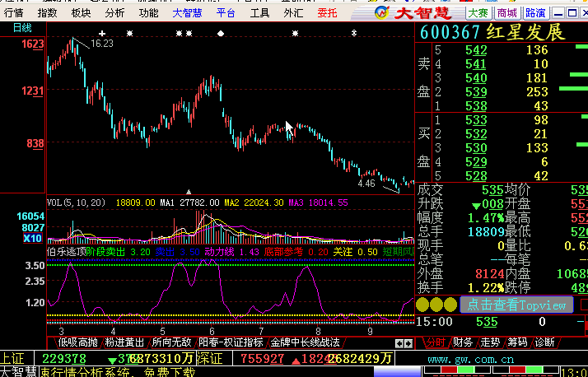588x377 pixels.
Task: Click the stock title 600367 红星发展
Action: point(492,32)
